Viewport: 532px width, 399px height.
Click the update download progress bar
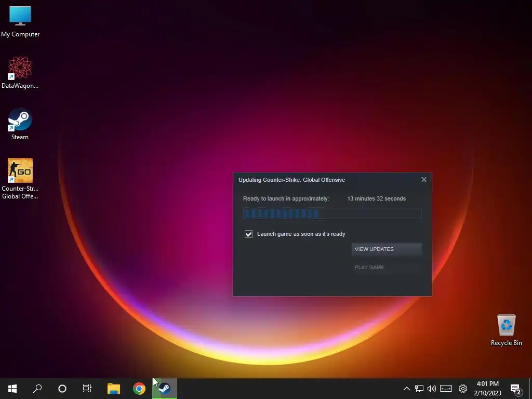pyautogui.click(x=332, y=214)
